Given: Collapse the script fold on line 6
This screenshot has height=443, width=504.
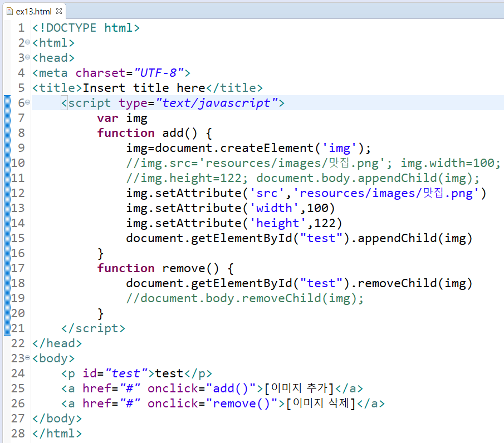Looking at the screenshot, I should 28,102.
